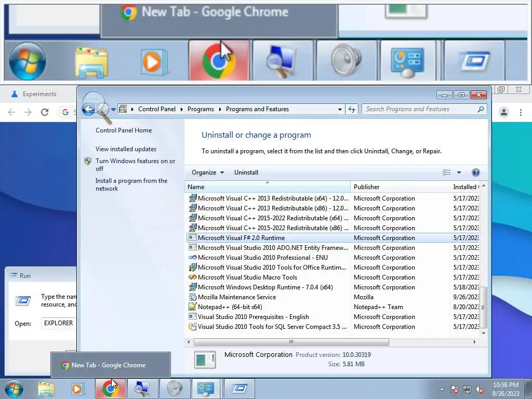Open Windows Explorer from the taskbar
The image size is (532, 399).
[x=46, y=389]
